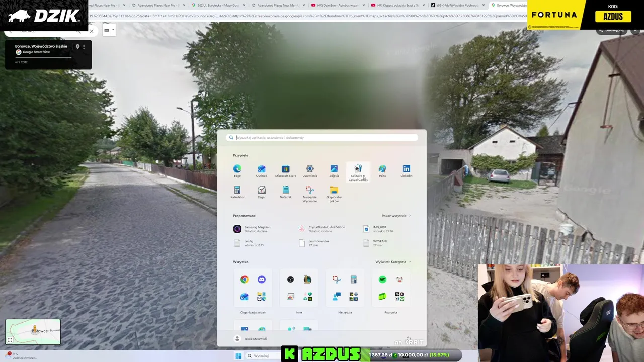Switch to Klepscy ogladaja Braci YouTube tab
Image resolution: width=644 pixels, height=362 pixels.
point(397,5)
